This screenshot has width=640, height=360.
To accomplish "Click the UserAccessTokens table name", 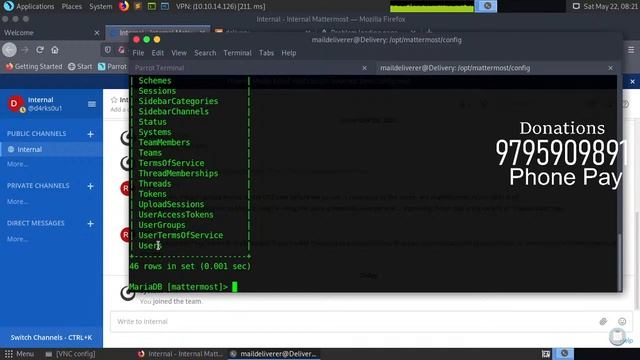I will click(x=176, y=215).
